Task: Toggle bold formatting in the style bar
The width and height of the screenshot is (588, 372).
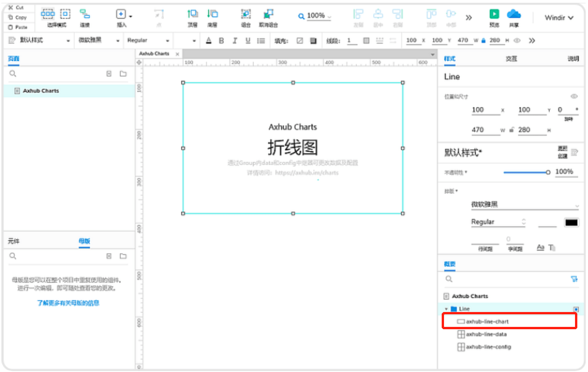Action: (x=222, y=40)
